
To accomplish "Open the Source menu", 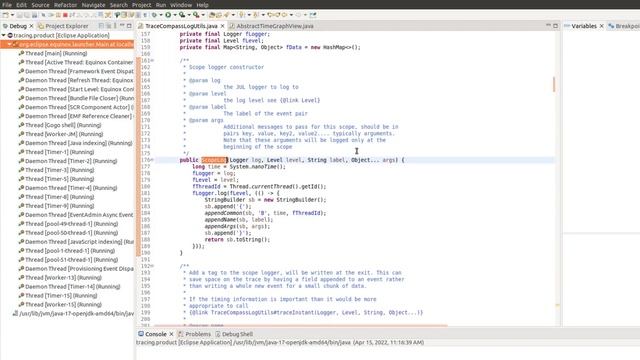I will [x=40, y=5].
